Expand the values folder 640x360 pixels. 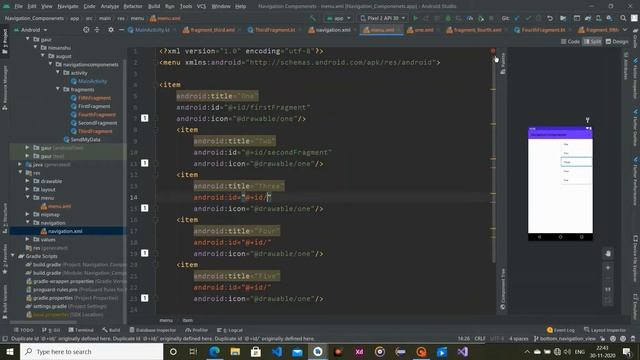(27, 239)
